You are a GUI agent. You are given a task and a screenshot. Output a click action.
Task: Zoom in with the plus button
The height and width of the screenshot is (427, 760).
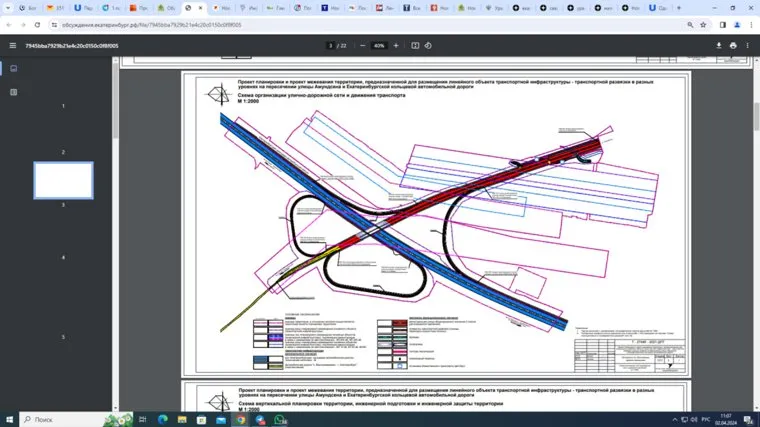[x=396, y=45]
